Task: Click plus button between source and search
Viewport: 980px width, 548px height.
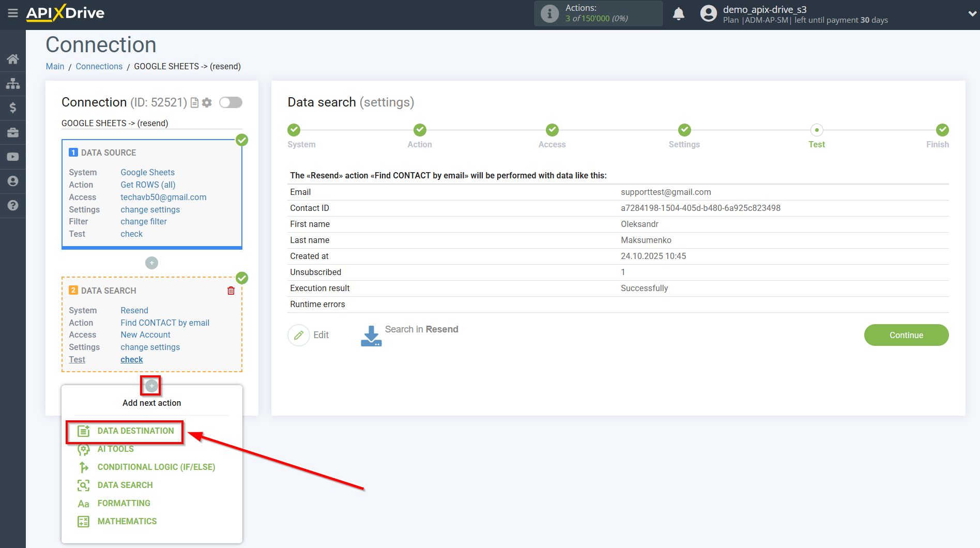Action: tap(151, 263)
